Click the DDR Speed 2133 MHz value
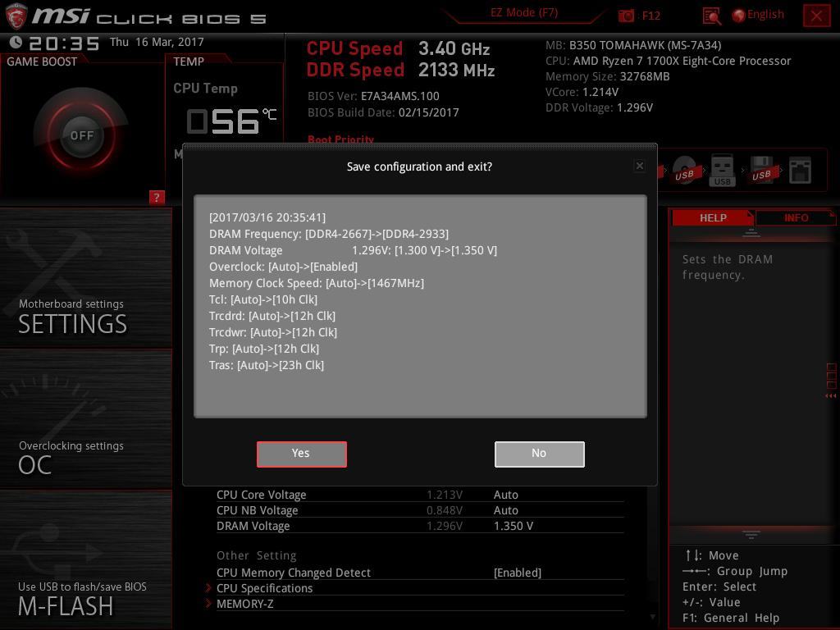The width and height of the screenshot is (840, 630). tap(456, 70)
